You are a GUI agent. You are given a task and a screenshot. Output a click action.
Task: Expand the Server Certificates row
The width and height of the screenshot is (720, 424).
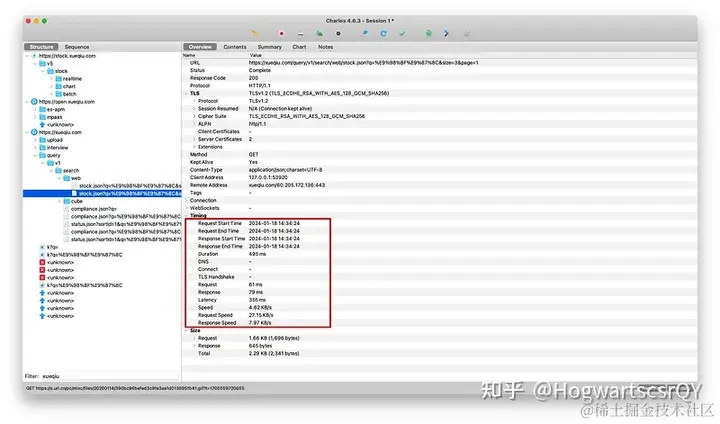pos(194,139)
